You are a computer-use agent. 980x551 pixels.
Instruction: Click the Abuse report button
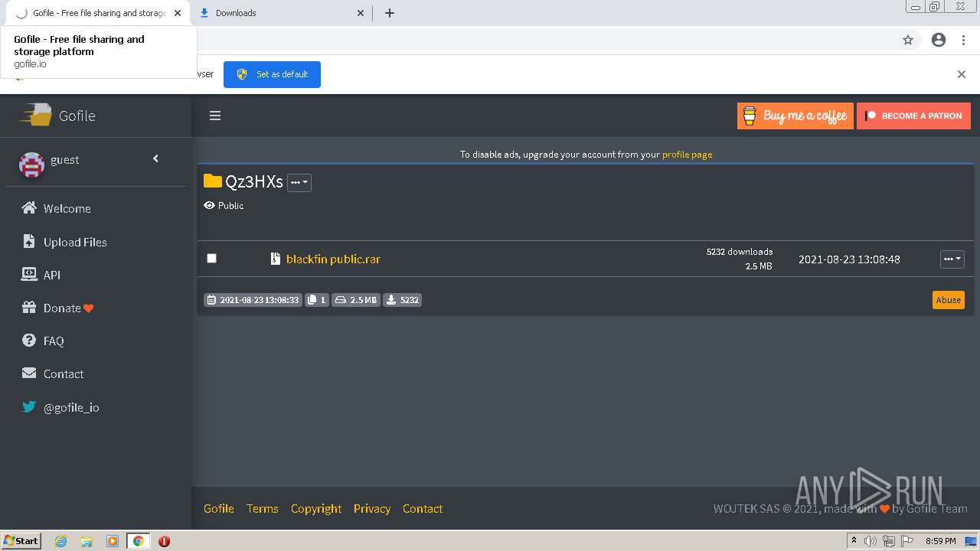[948, 300]
